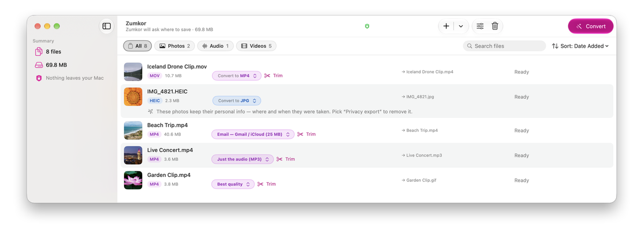Viewport: 644px width, 236px height.
Task: Click the files icon beside 8 files
Action: 39,51
